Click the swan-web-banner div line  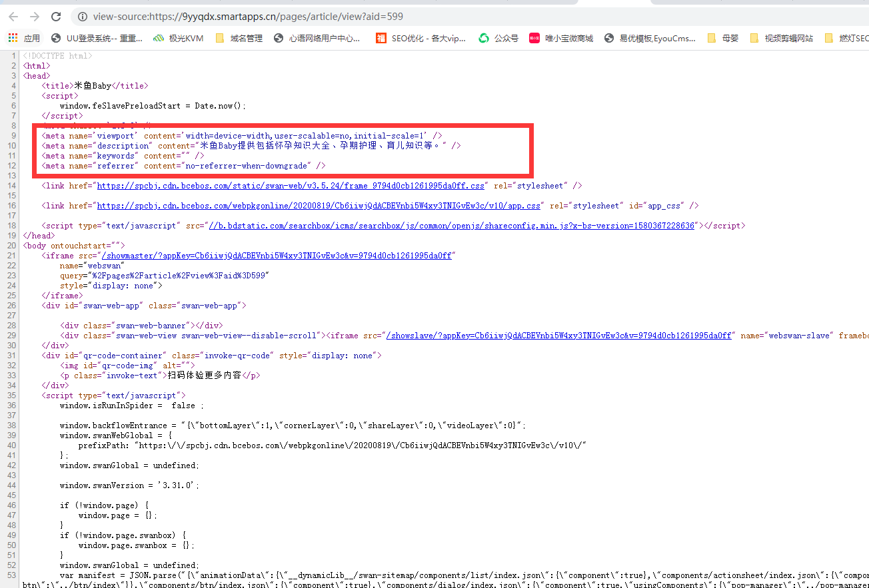(x=141, y=326)
